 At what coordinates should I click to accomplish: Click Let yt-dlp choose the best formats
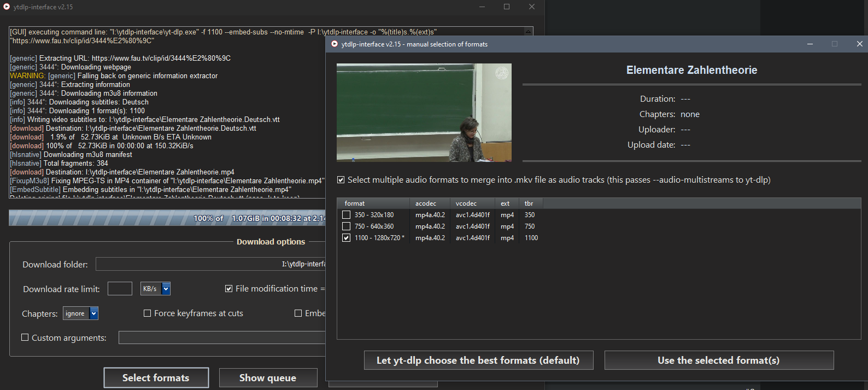tap(478, 360)
